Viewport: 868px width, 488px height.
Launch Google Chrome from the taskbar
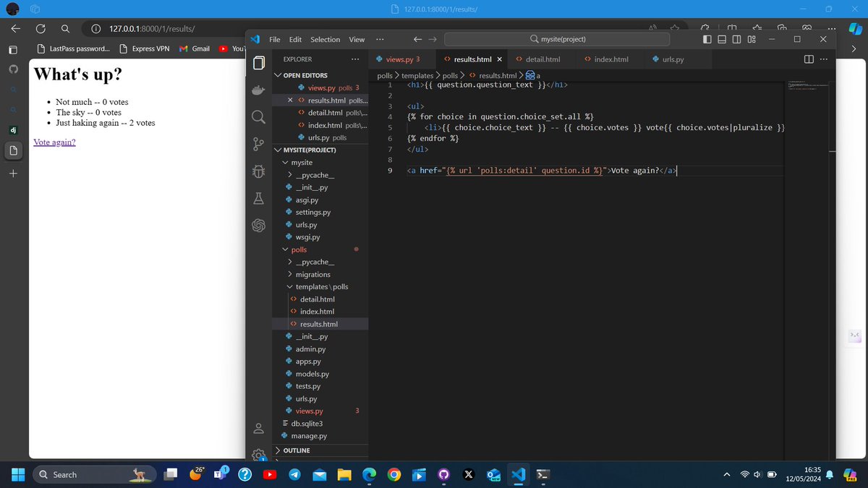pyautogui.click(x=394, y=475)
